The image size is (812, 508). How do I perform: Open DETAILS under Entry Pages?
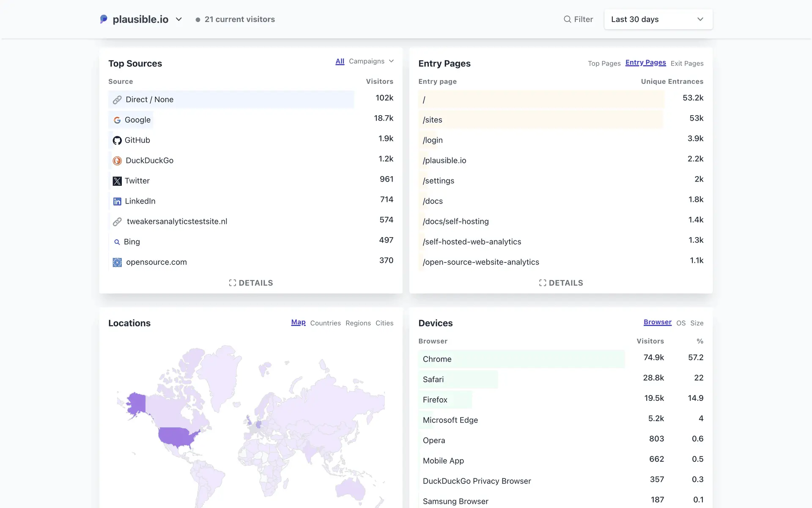(x=561, y=283)
